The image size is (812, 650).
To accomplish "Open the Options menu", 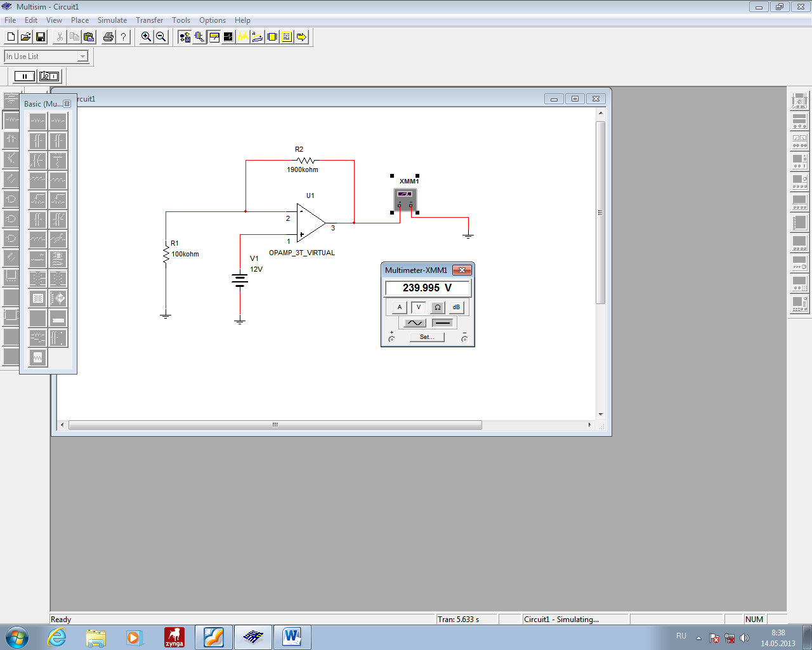I will [x=213, y=20].
